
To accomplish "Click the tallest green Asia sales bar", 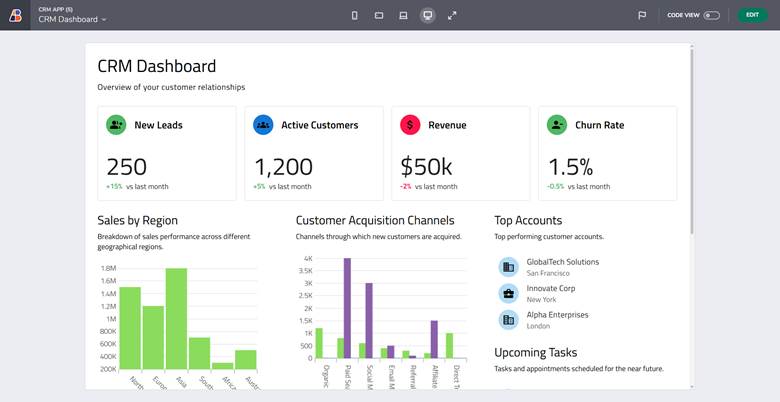I will point(177,318).
